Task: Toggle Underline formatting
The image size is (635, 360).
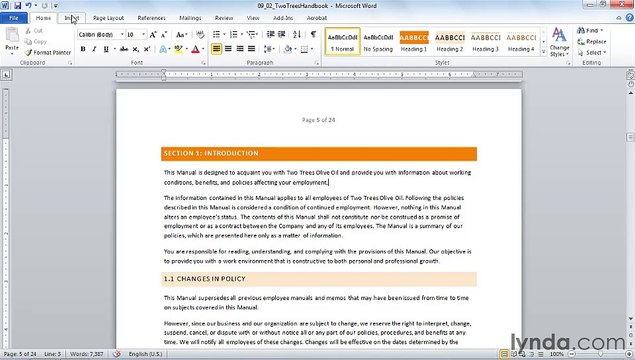Action: coord(106,49)
